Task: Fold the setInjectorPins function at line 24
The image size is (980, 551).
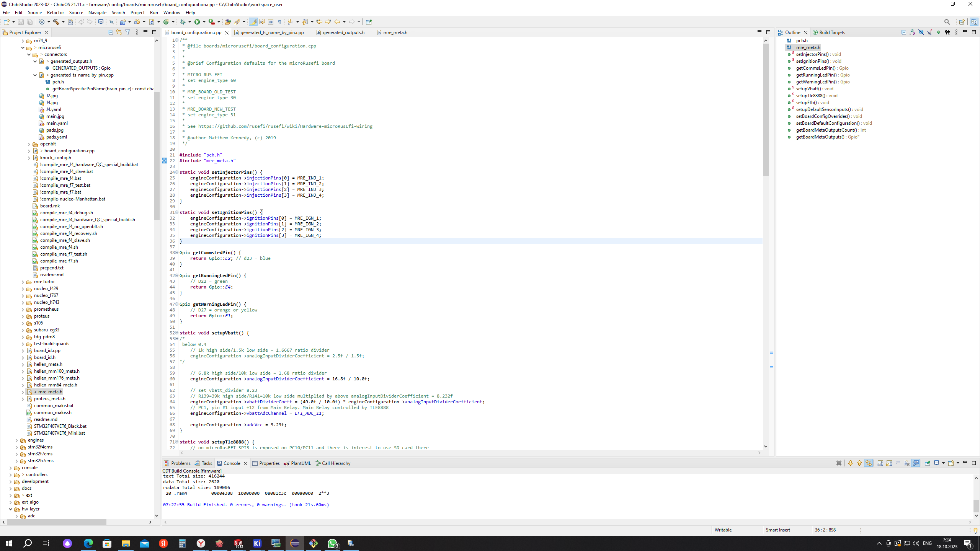Action: [176, 172]
